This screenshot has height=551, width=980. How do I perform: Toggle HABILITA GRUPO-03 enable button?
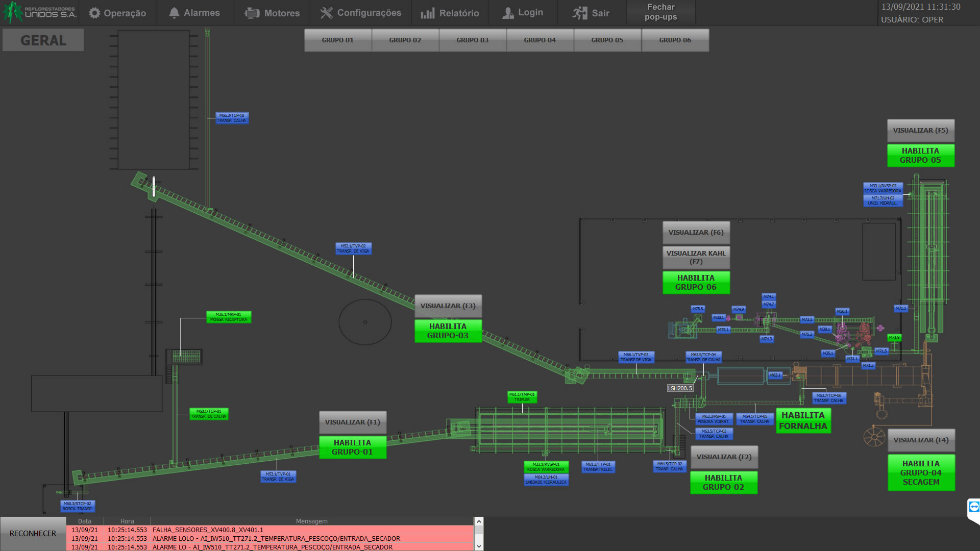coord(448,331)
